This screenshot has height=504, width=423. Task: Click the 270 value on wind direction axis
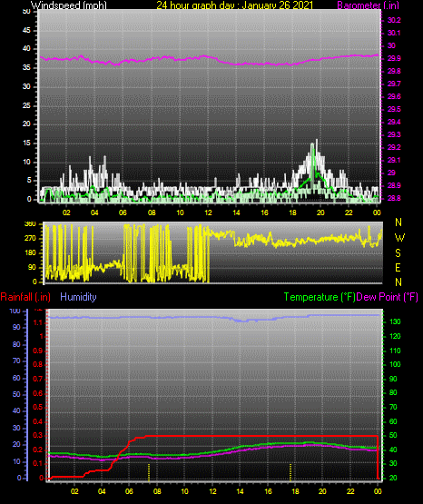[30, 239]
